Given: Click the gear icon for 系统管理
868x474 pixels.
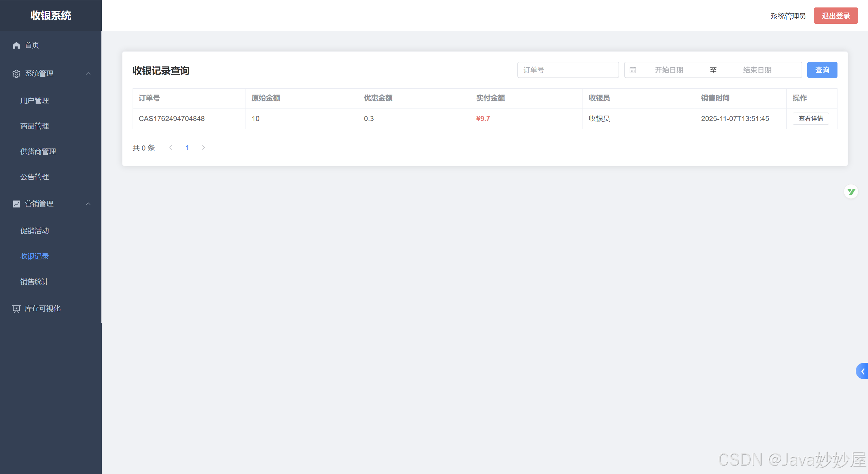Looking at the screenshot, I should [16, 74].
